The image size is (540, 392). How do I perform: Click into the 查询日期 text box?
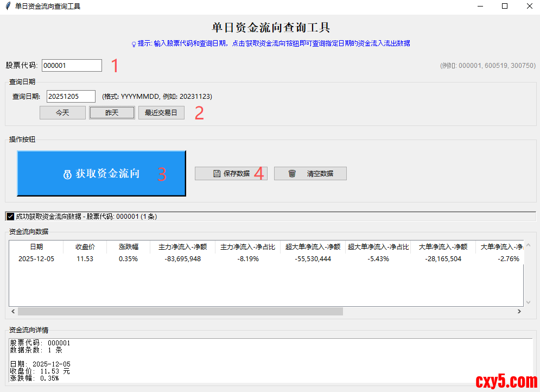71,96
